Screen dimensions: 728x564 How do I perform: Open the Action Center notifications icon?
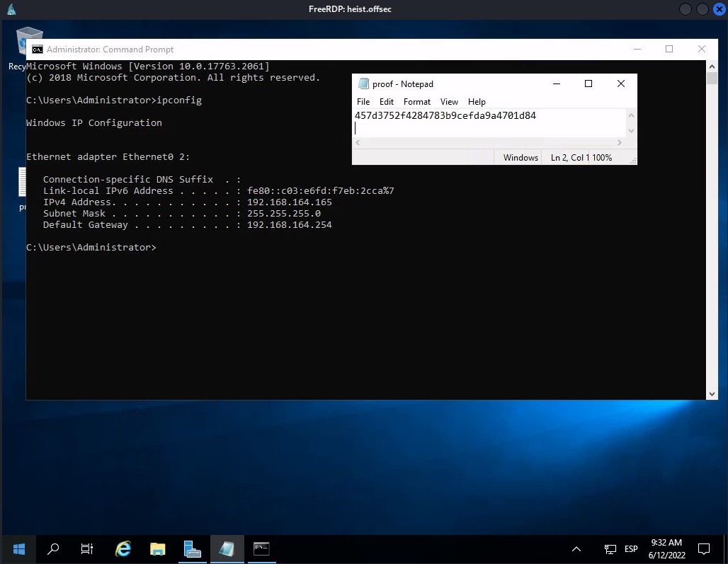pyautogui.click(x=704, y=548)
